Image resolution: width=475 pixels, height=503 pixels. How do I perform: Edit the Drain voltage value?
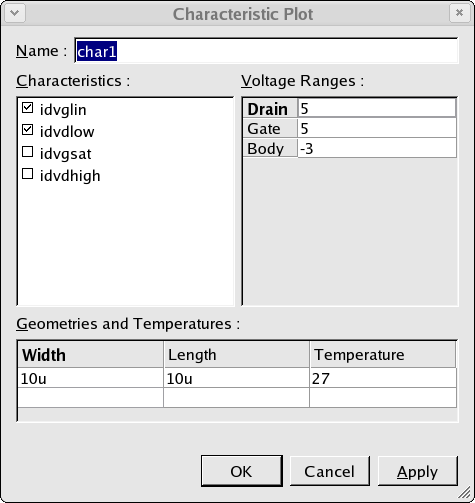tap(377, 108)
